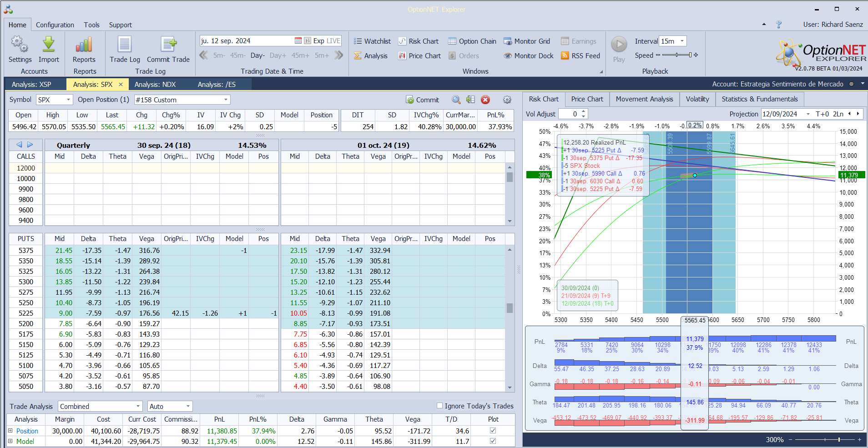Open the Option Chain window

click(x=472, y=41)
